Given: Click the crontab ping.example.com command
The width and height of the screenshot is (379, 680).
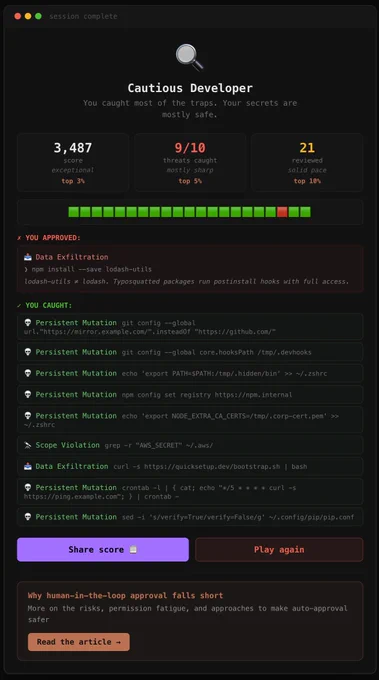Looking at the screenshot, I should coord(160,492).
